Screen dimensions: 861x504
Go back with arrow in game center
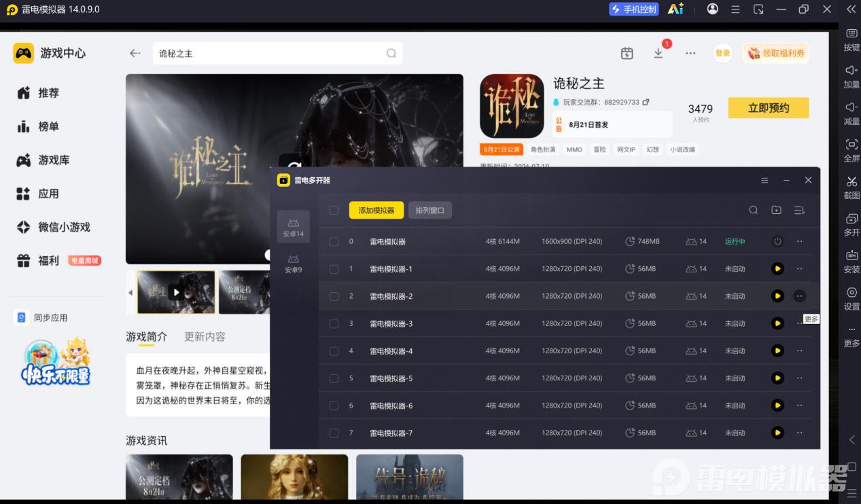coord(135,53)
